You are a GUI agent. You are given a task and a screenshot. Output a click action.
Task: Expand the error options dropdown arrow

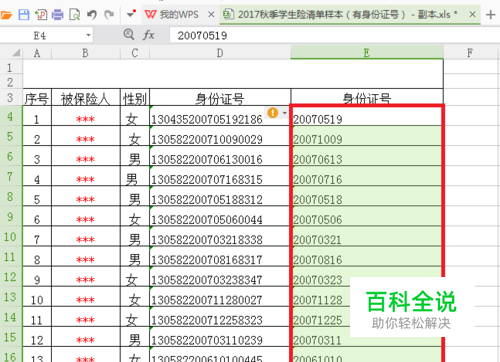284,113
